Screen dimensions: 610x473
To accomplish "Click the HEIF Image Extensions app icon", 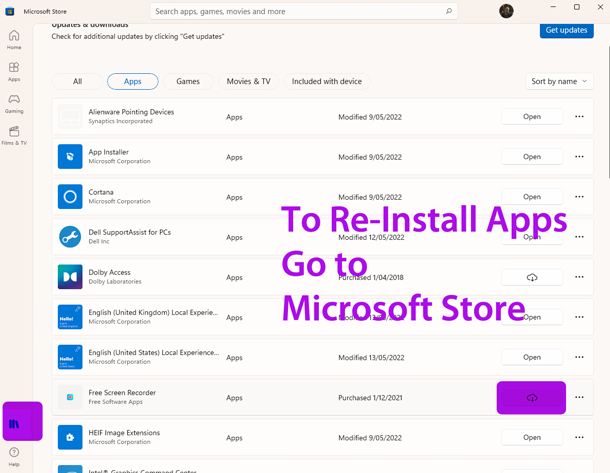I will click(70, 437).
